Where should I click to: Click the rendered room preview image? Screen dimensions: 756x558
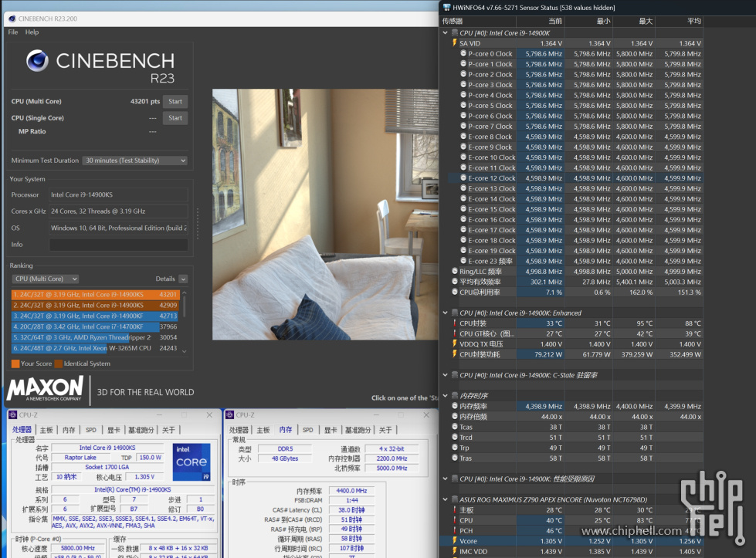(x=325, y=215)
